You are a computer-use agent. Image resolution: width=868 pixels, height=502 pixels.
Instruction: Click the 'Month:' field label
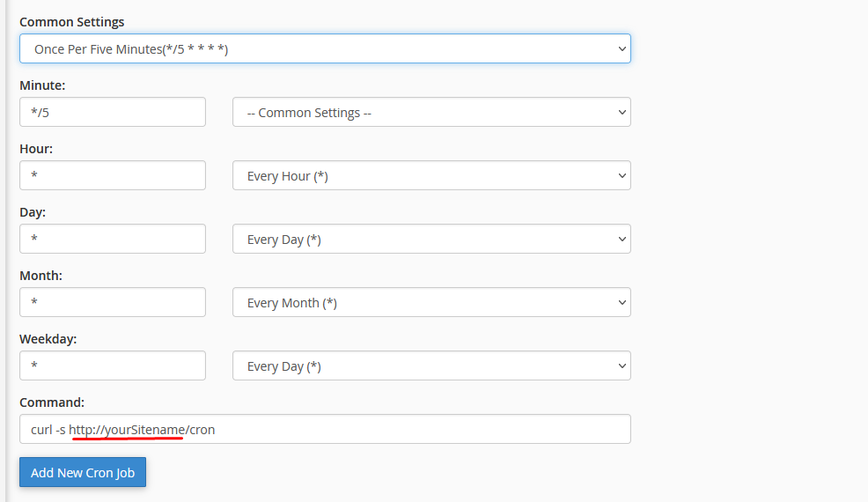pos(40,276)
